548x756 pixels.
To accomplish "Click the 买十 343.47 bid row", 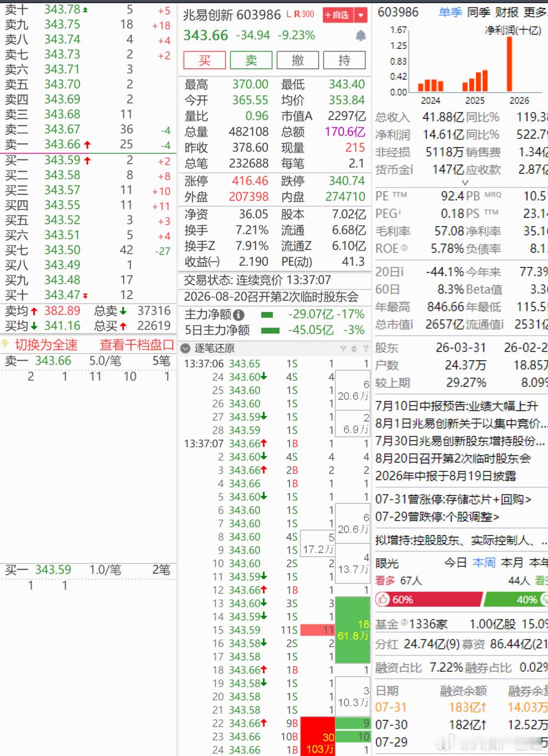I will pyautogui.click(x=89, y=295).
